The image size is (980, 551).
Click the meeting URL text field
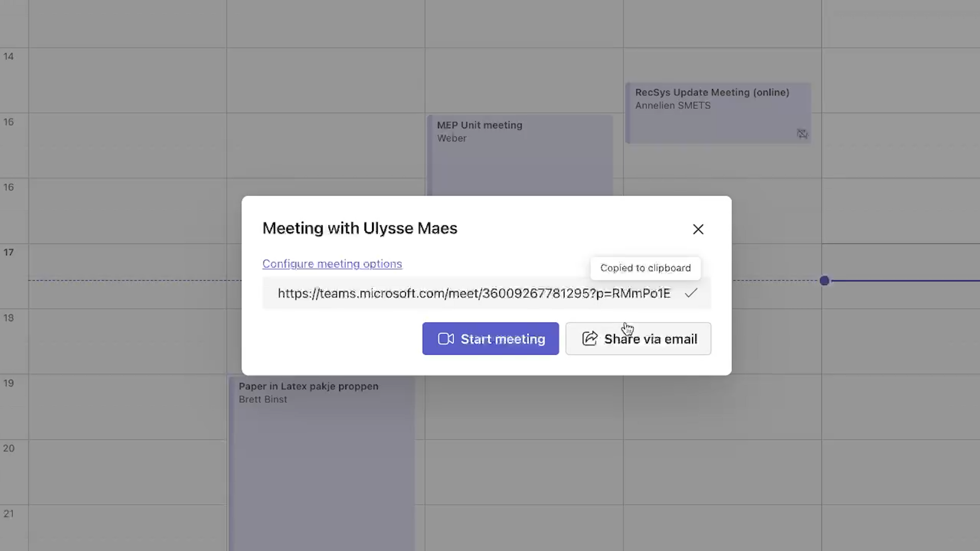[x=473, y=293]
